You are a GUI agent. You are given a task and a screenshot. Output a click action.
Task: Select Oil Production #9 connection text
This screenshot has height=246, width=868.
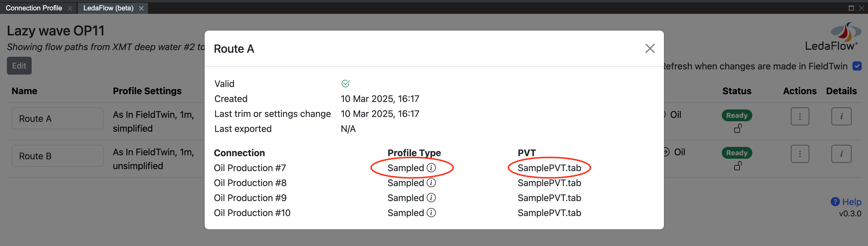tap(250, 198)
